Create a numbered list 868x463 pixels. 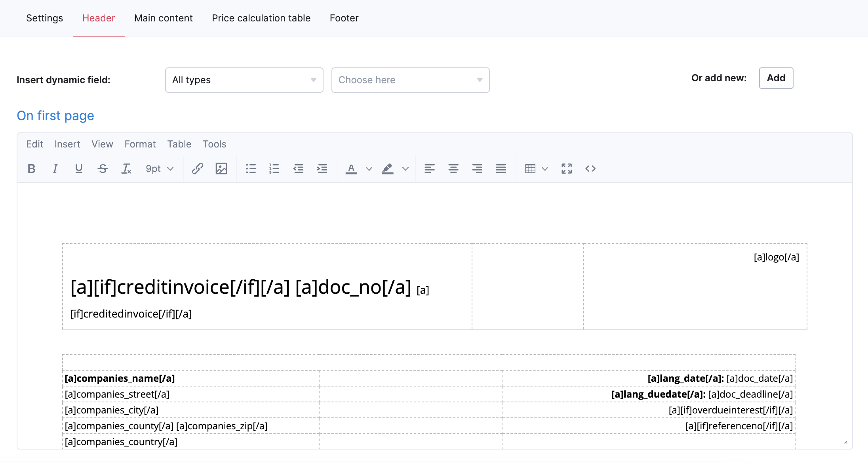[274, 169]
